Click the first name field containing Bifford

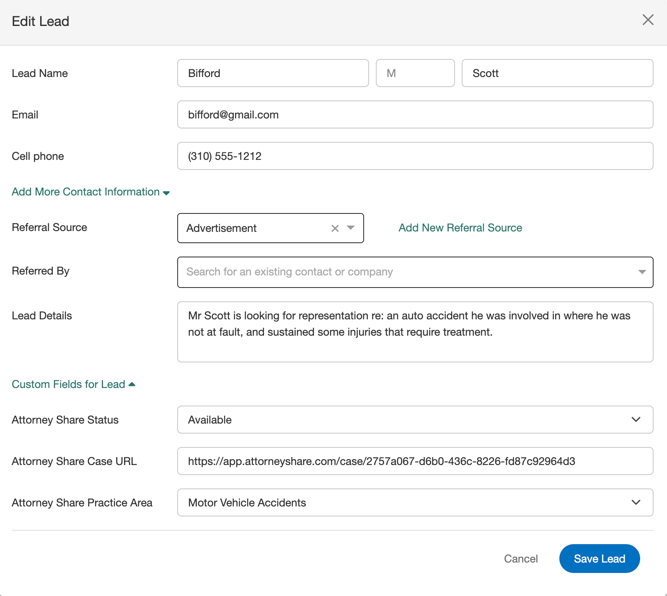273,73
